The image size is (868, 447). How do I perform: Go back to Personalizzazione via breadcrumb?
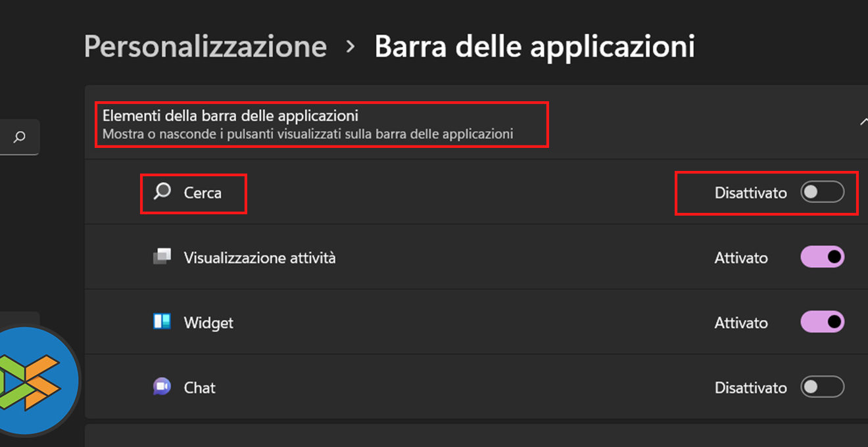point(205,47)
